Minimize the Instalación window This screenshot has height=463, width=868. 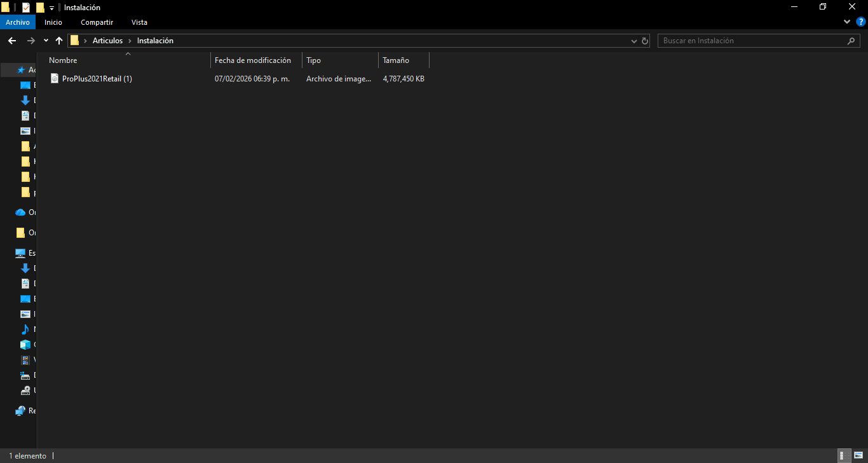(794, 7)
